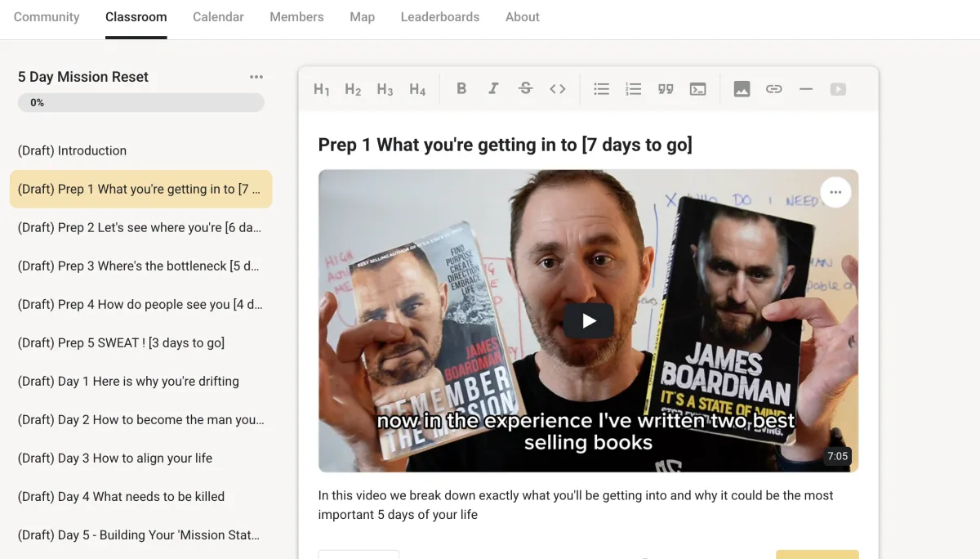Switch to the Calendar tab

pos(218,16)
